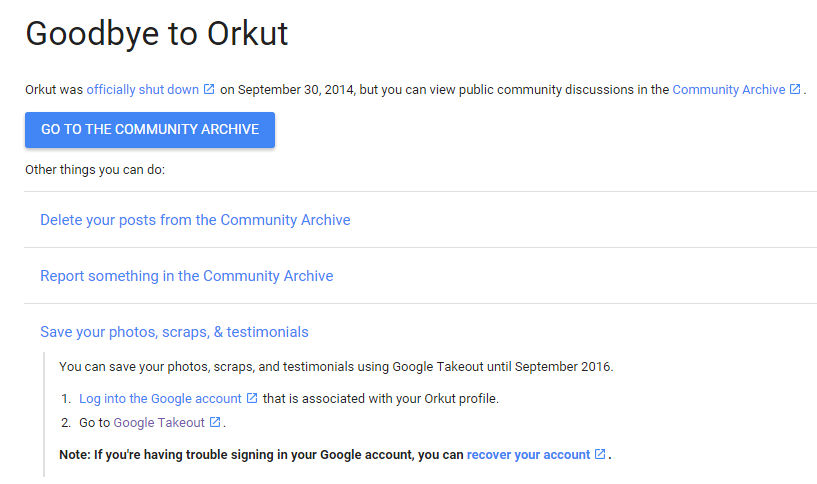Click the bold 'Note: If you're having trouble' text
The width and height of the screenshot is (817, 484).
click(x=261, y=455)
